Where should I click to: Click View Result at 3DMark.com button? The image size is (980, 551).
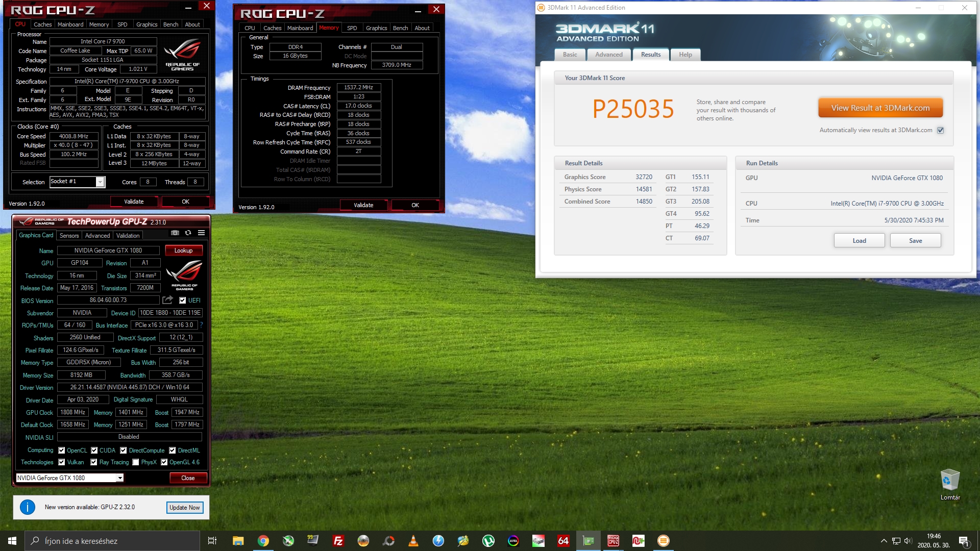pyautogui.click(x=880, y=108)
